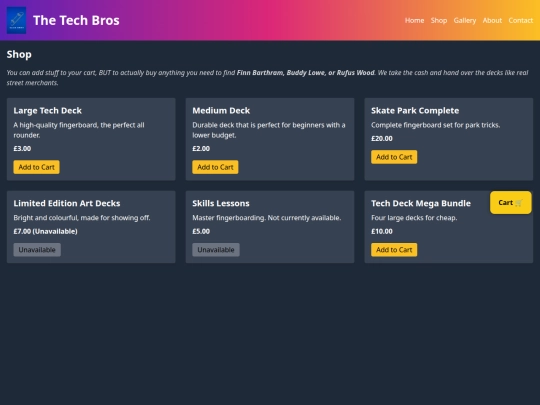This screenshot has height=405, width=540.
Task: Select the Skills Lessons title
Action: coord(221,203)
